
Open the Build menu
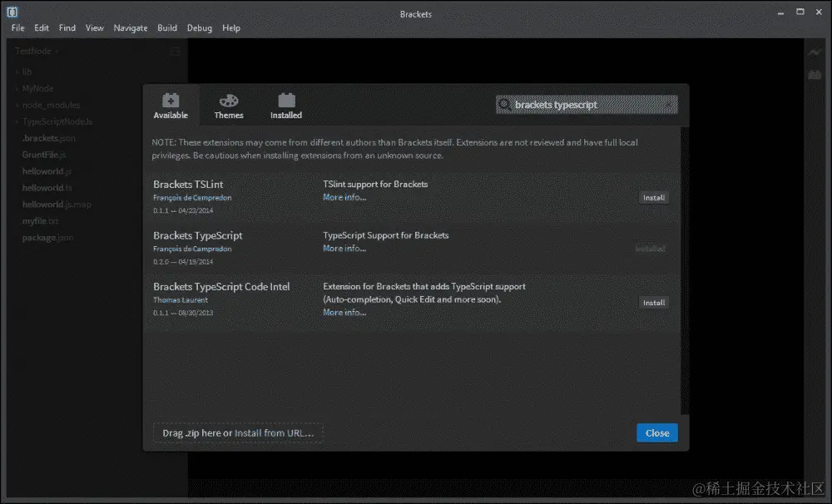(x=167, y=28)
